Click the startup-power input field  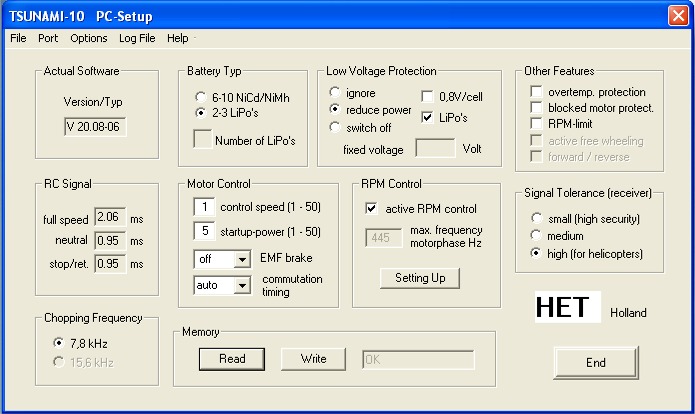point(204,231)
